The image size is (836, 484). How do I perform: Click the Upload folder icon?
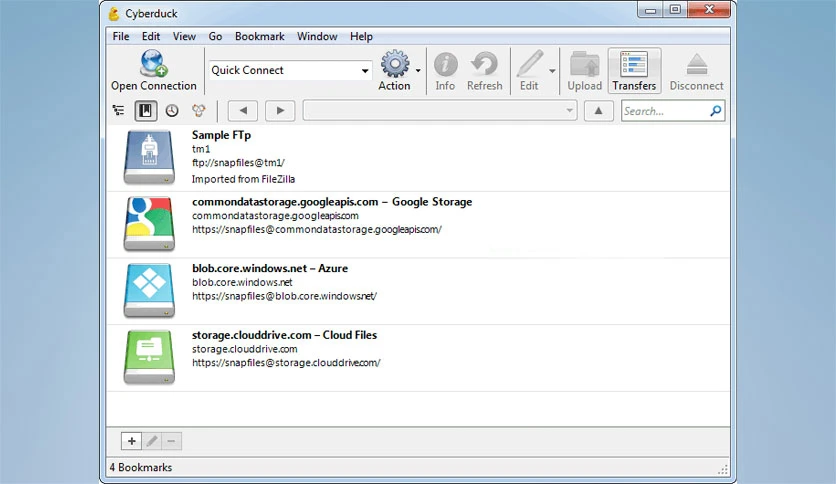(x=584, y=64)
